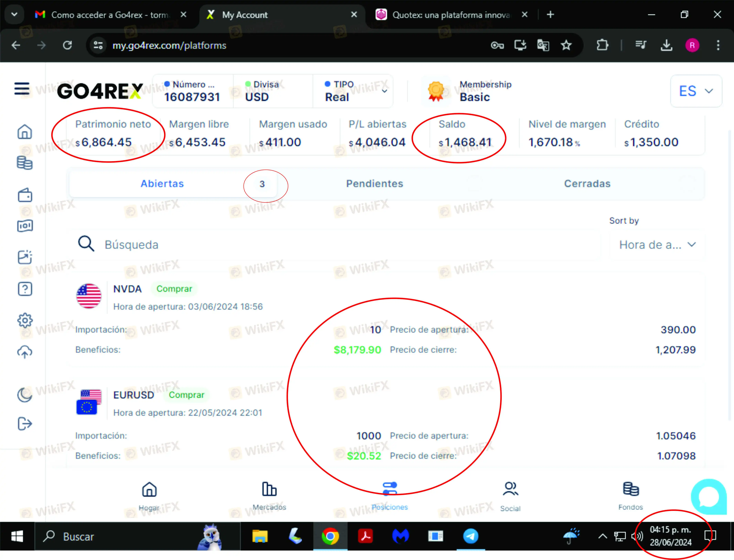This screenshot has height=560, width=734.
Task: Click the Número 16087931 account box
Action: 193,91
